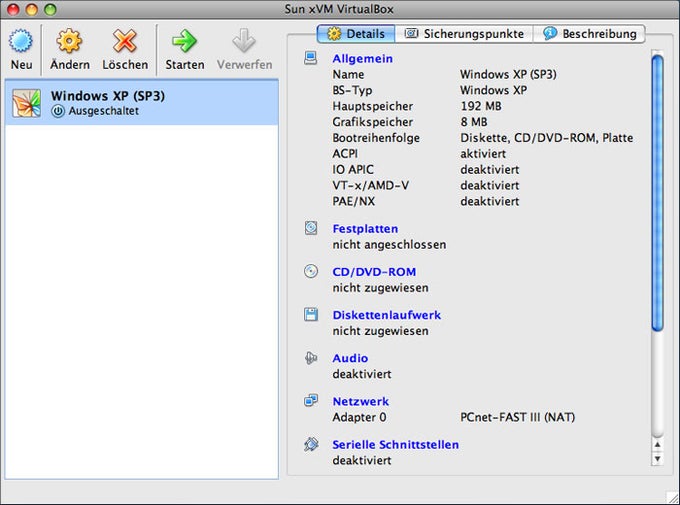Click the Allgemein computer icon
The image size is (680, 505).
click(x=311, y=58)
